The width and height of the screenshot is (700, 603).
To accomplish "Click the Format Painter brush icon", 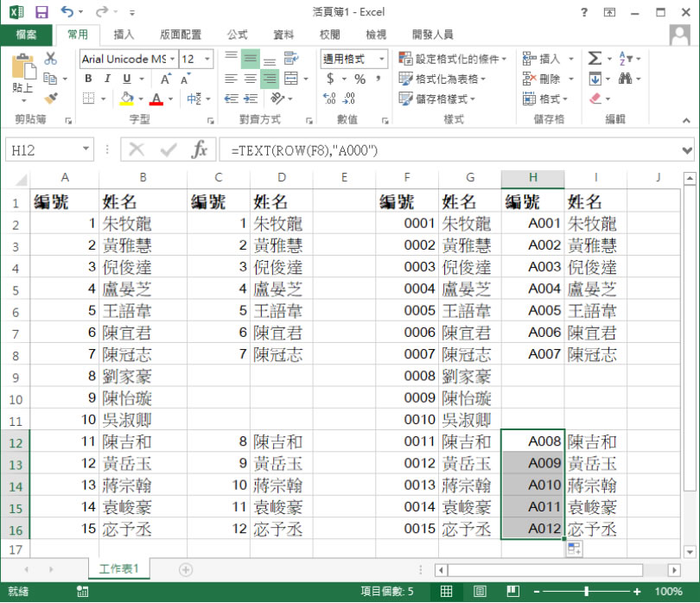I will pos(50,98).
